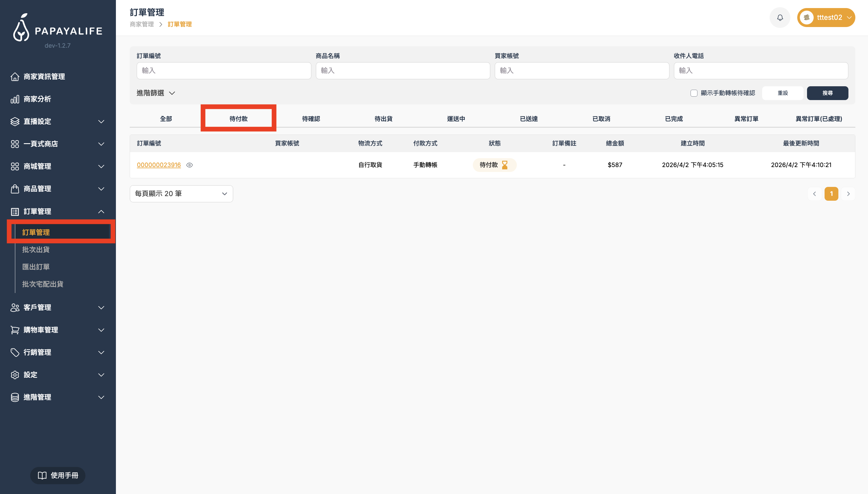Open 每頁顯示 20 筆 dropdown
This screenshot has height=494, width=868.
coord(181,194)
